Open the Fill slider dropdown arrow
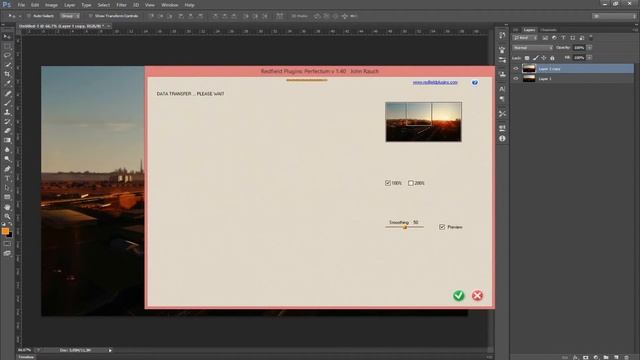 tap(589, 58)
